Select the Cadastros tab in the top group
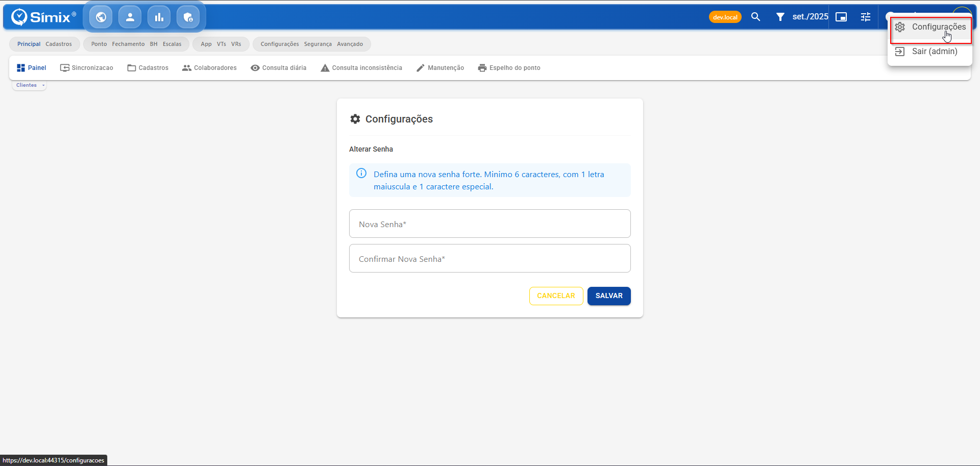This screenshot has height=466, width=980. pos(59,44)
